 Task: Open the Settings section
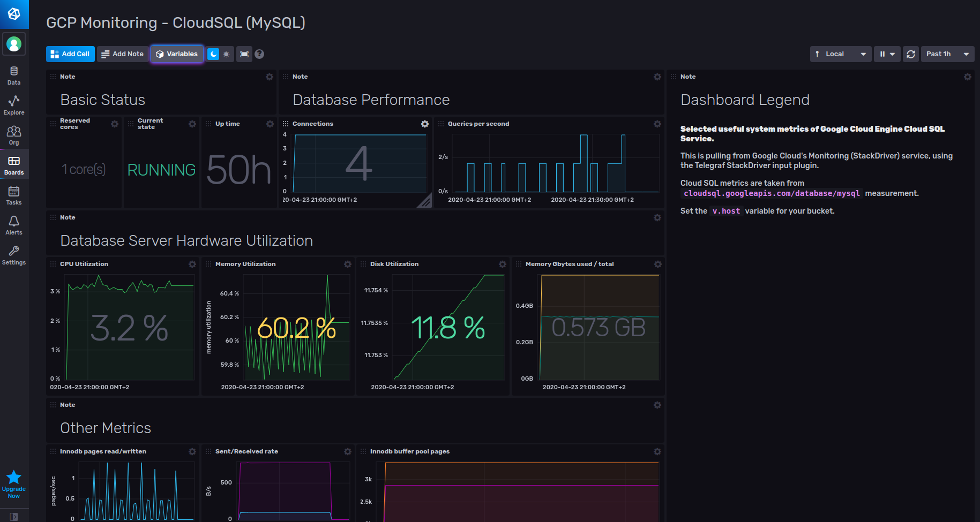(x=14, y=255)
